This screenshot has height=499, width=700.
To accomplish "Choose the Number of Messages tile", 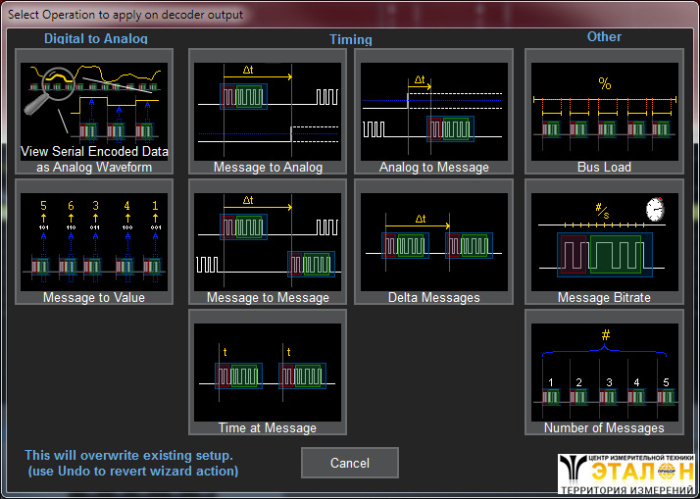I will click(x=604, y=372).
